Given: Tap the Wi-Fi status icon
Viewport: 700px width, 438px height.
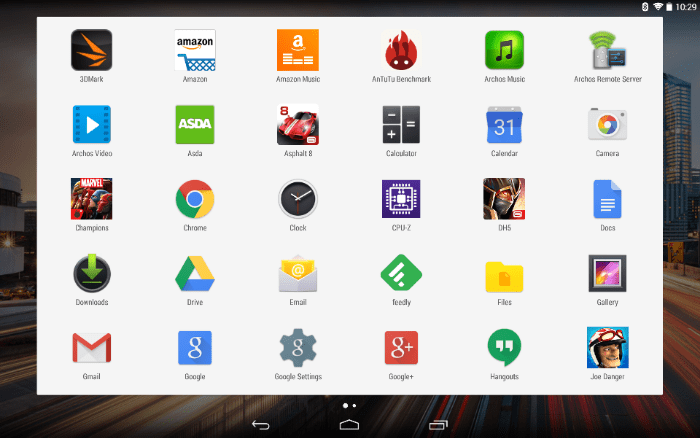Looking at the screenshot, I should [658, 7].
